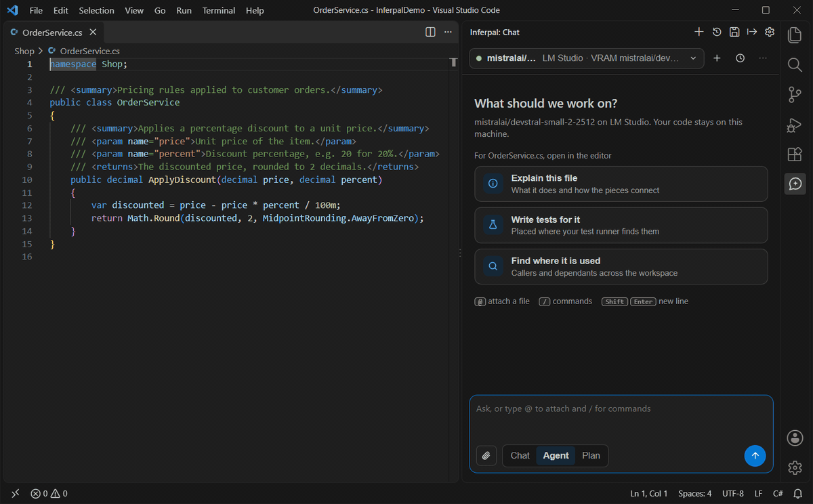813x504 pixels.
Task: Open the File menu
Action: [x=36, y=10]
